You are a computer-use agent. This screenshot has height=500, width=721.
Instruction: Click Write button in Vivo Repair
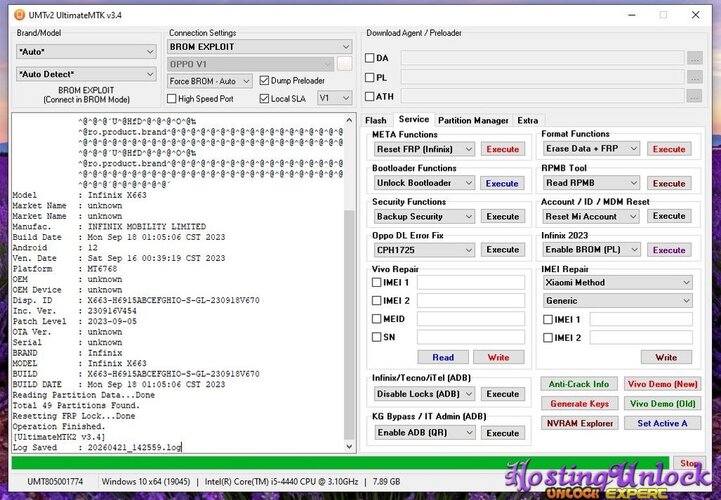498,357
